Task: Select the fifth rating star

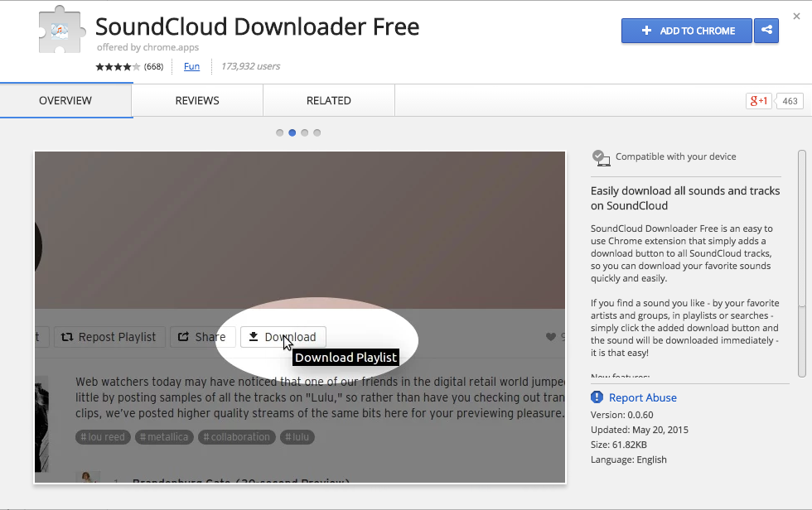Action: click(138, 66)
